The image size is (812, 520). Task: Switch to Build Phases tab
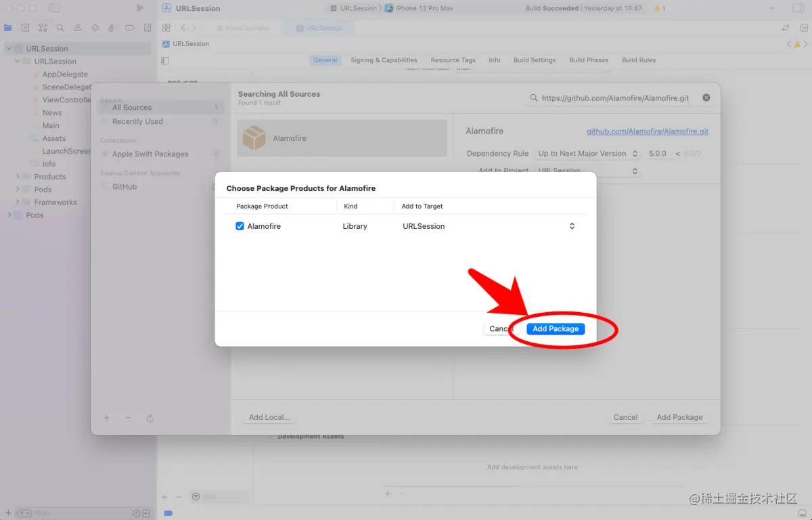coord(589,60)
